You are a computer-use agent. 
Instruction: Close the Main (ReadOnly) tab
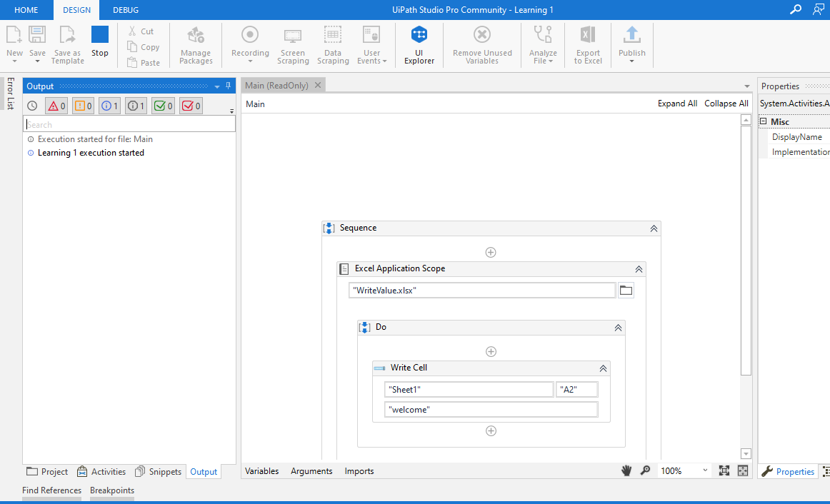(318, 85)
